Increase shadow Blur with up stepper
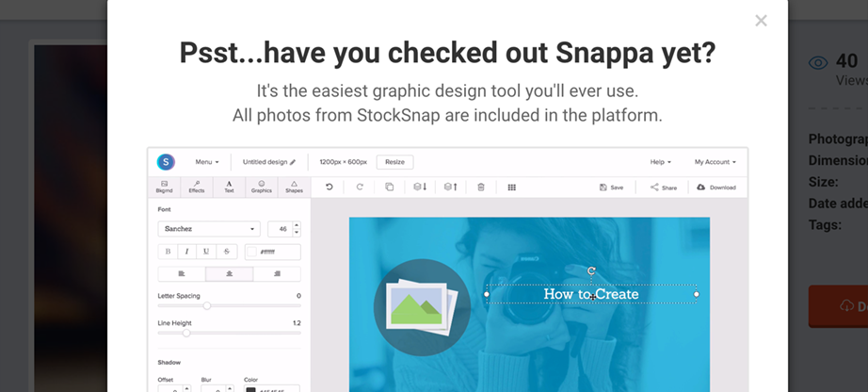 click(229, 388)
